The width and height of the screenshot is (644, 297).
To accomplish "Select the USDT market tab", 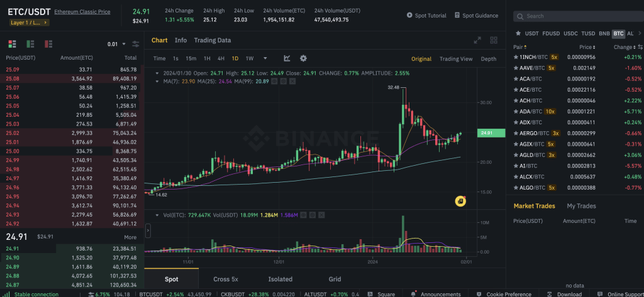I will (x=532, y=33).
